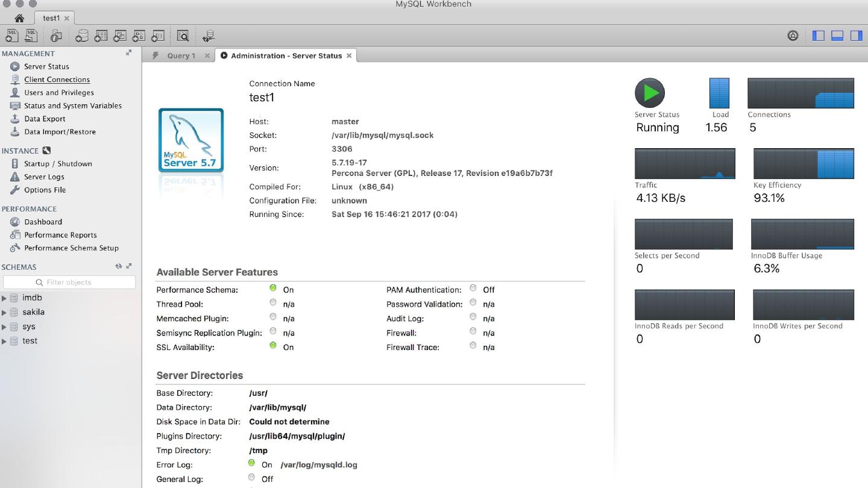Click the Connections graph on status panel
Screen dimensions: 868x488
[x=800, y=93]
